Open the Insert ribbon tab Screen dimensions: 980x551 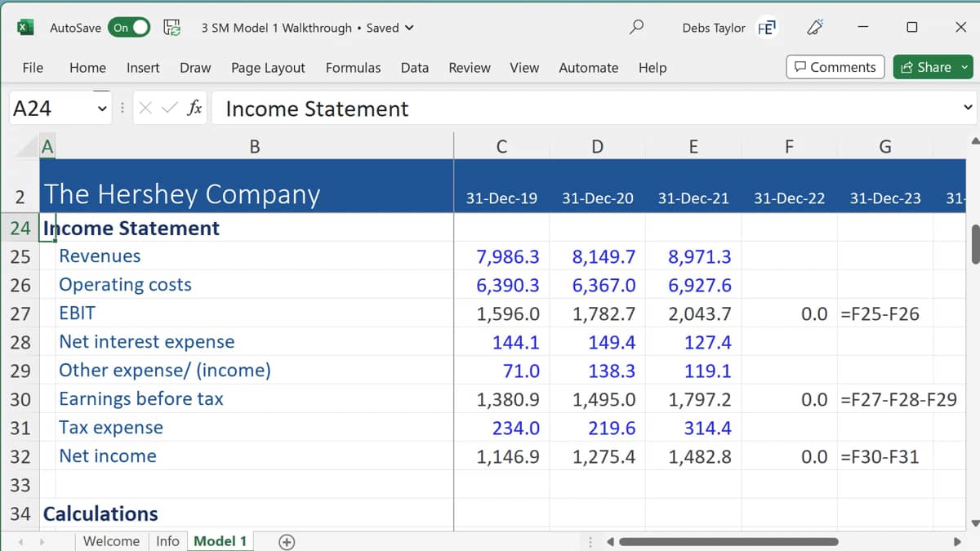point(143,68)
